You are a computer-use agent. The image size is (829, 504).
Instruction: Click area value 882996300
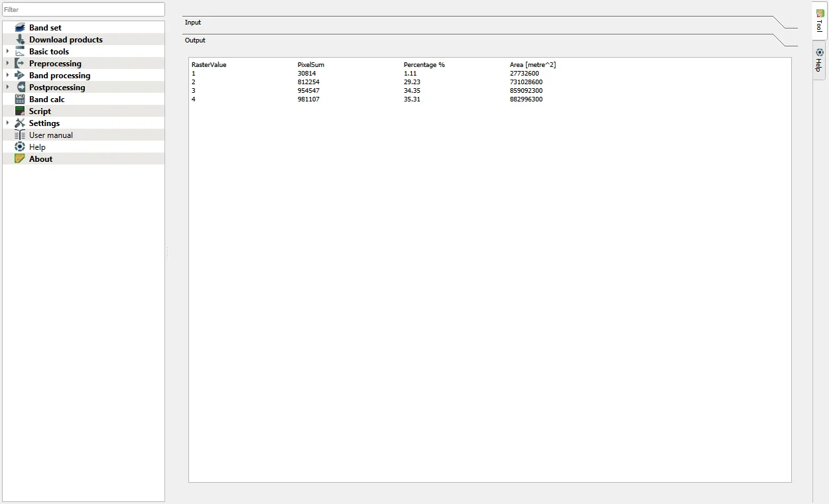[527, 99]
